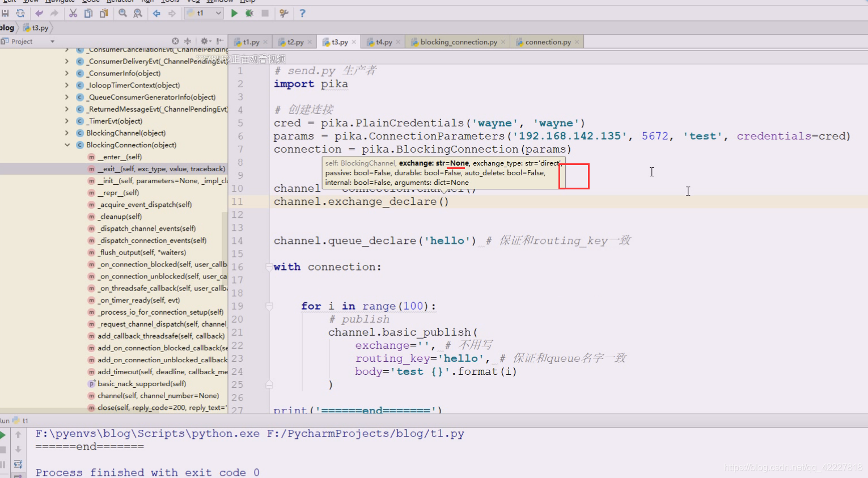Select __exit__ method row in the tree
868x478 pixels.
pyautogui.click(x=113, y=168)
